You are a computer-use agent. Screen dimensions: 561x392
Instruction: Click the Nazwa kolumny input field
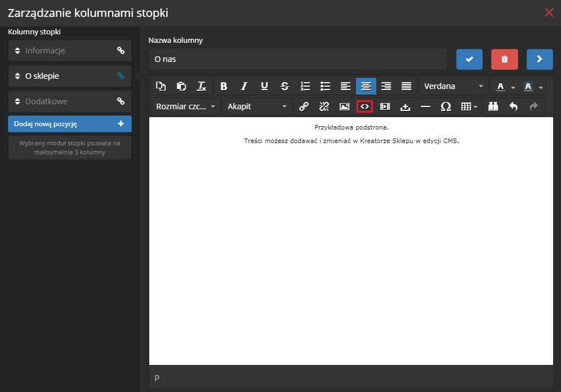[298, 59]
